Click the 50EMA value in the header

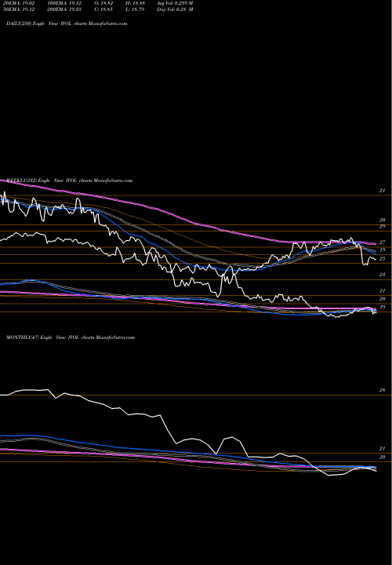point(17,9)
